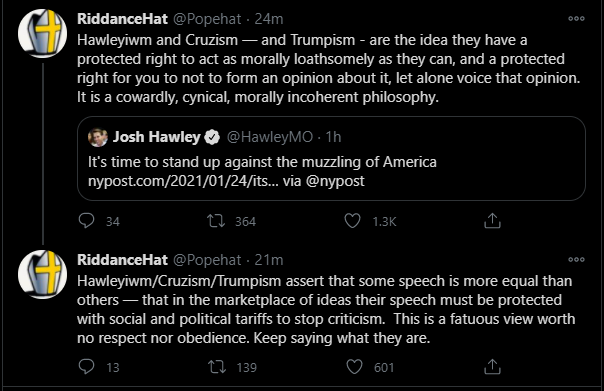This screenshot has height=391, width=604.
Task: Click the RiddanceHat name on first tweet
Action: click(x=122, y=19)
